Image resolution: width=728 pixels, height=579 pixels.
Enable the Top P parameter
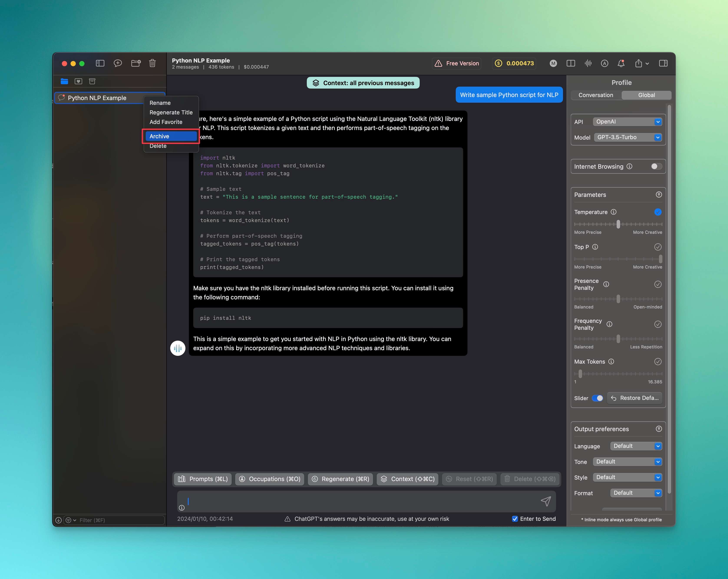pyautogui.click(x=658, y=247)
